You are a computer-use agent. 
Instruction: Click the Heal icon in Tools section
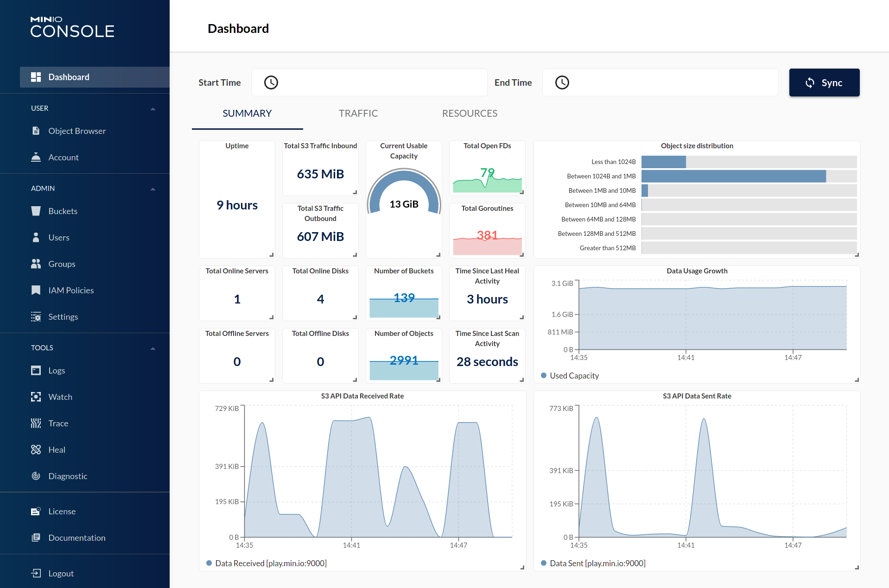[36, 450]
